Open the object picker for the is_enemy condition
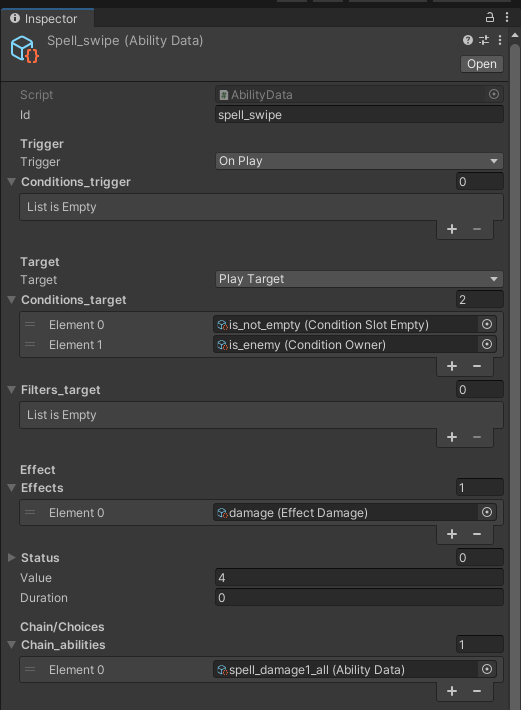Viewport: 521px width, 710px height. tap(487, 344)
